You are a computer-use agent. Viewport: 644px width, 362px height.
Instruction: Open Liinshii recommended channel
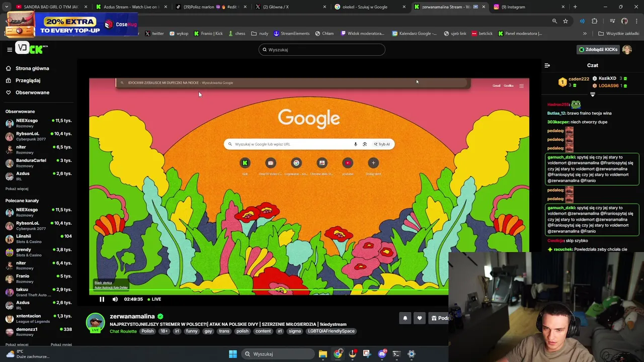point(38,239)
